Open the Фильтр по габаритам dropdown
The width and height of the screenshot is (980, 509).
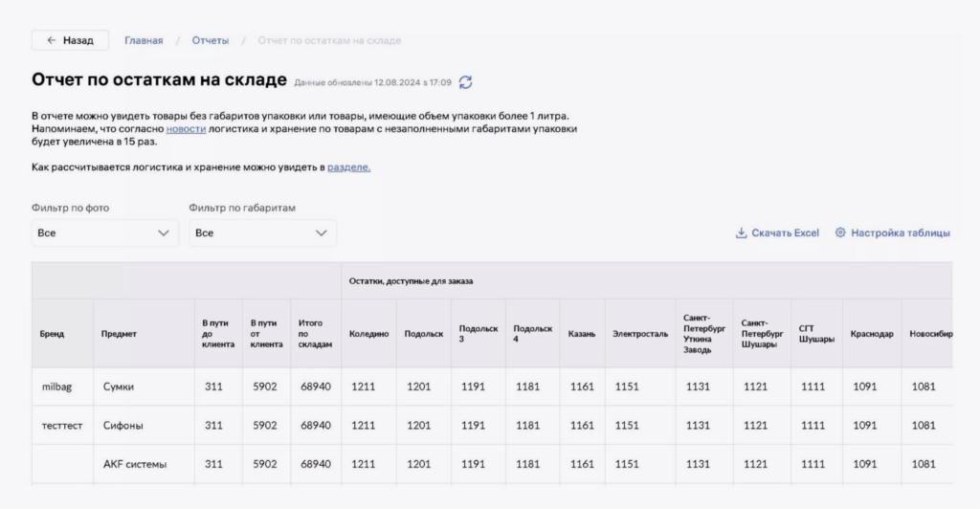262,232
